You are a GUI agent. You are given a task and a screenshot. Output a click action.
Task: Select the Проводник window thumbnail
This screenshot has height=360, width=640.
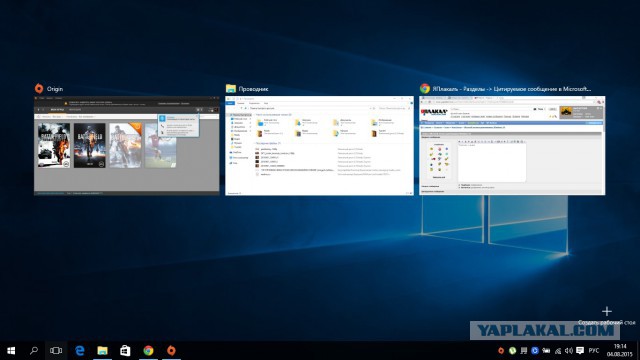319,146
